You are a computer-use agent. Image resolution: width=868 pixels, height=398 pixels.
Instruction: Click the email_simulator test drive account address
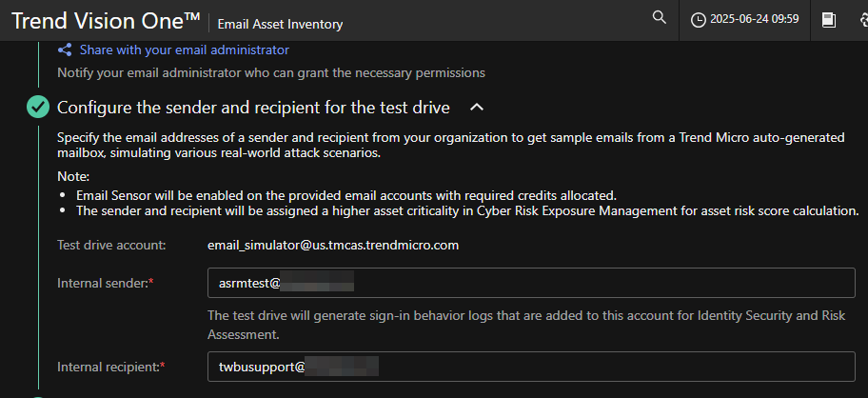tap(333, 245)
